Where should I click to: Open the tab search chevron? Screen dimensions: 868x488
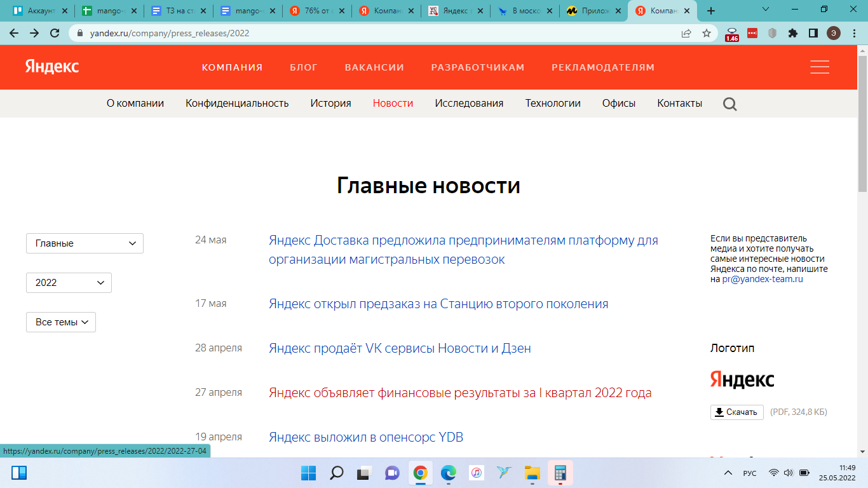[766, 10]
